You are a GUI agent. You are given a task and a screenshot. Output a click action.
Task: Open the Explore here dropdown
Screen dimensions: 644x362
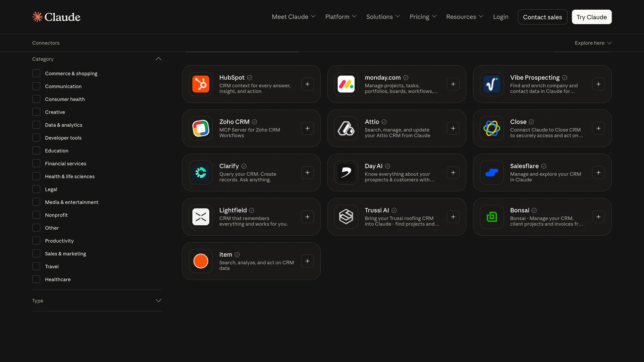pos(593,43)
